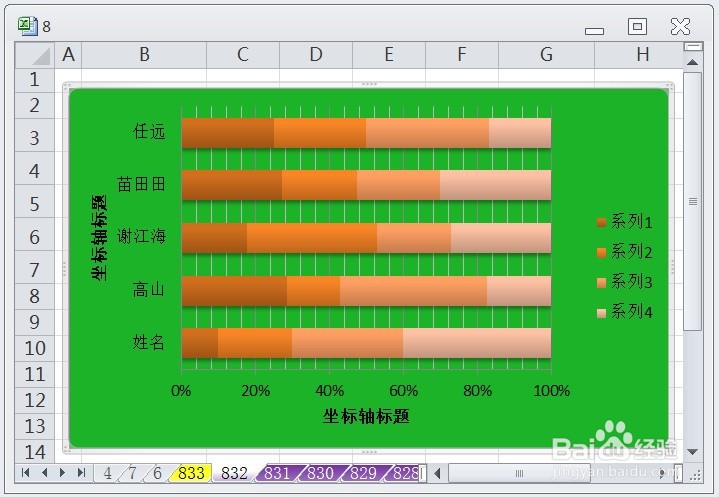The image size is (719, 497).
Task: Select 系列4 bar segment for 苗田田
Action: coord(496,185)
